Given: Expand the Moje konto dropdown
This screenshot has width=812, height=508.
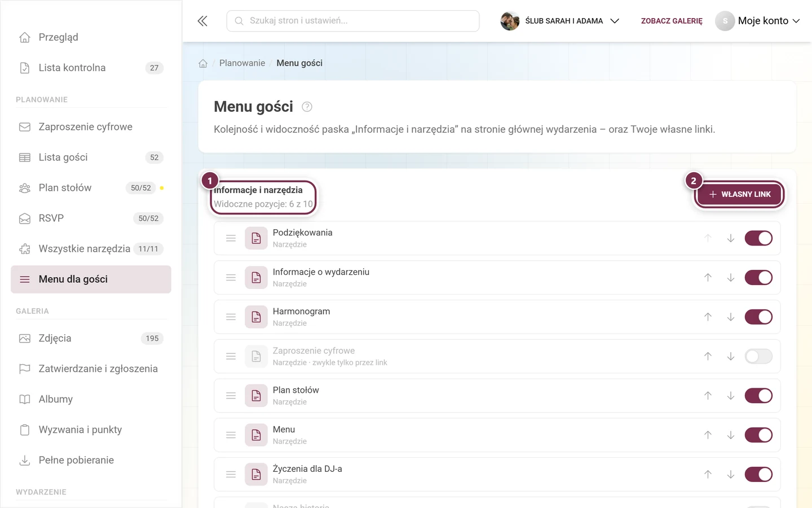Looking at the screenshot, I should tap(758, 21).
